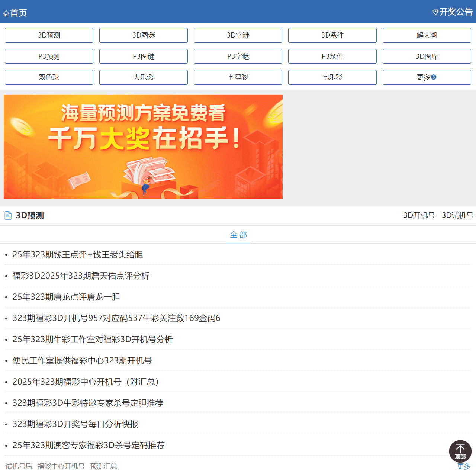The image size is (476, 476).
Task: Click the 双色球 category button
Action: (49, 77)
